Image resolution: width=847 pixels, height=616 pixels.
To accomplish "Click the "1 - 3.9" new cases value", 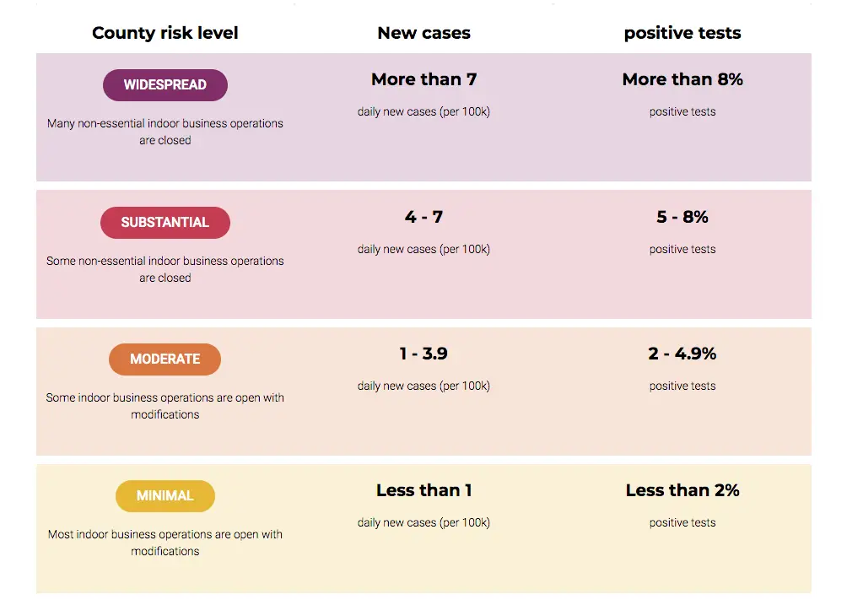I will click(x=423, y=354).
